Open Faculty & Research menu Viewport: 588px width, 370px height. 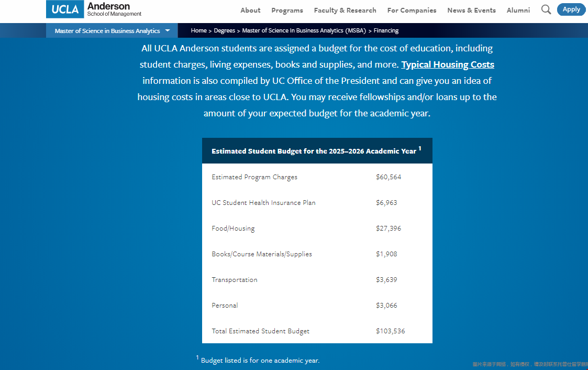pyautogui.click(x=345, y=10)
